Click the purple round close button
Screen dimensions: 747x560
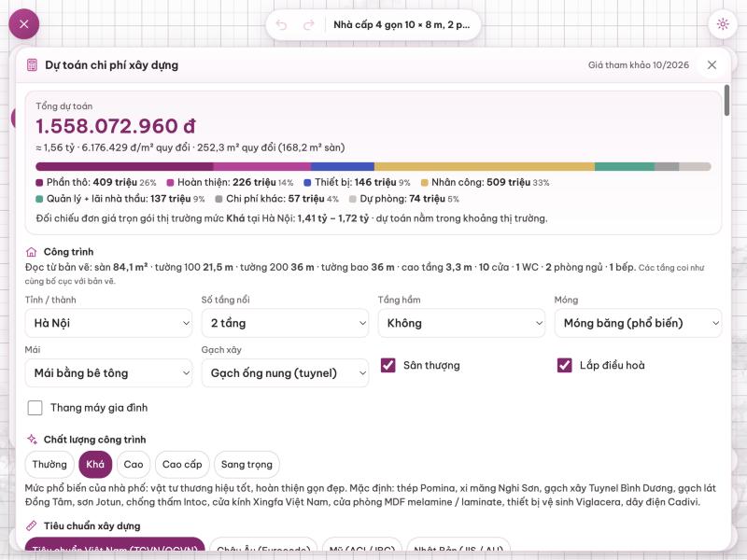coord(24,24)
